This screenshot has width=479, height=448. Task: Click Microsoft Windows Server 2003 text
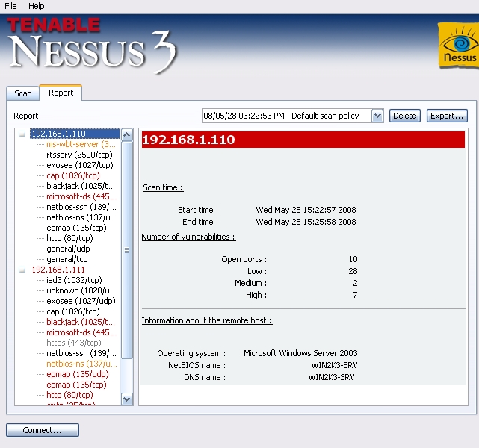point(300,353)
